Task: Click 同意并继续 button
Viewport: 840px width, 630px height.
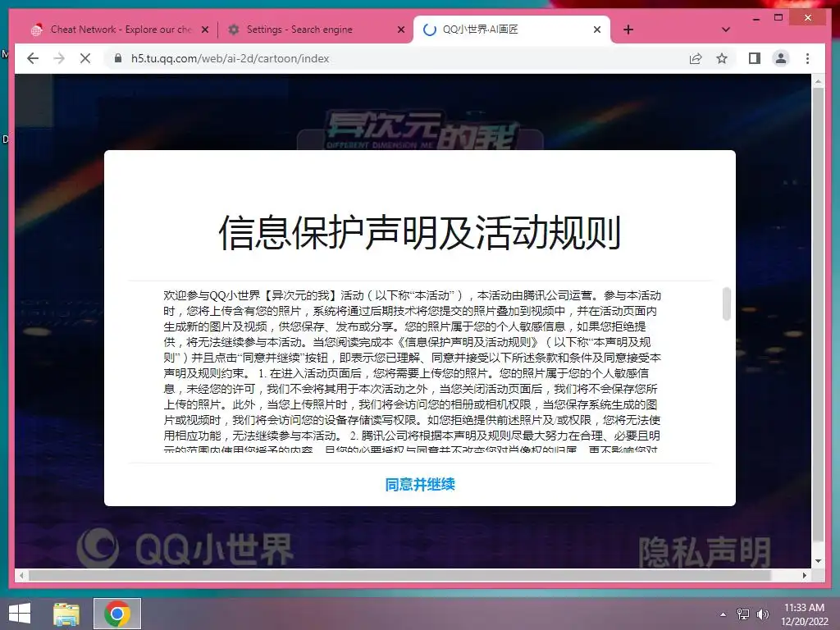Action: 420,484
